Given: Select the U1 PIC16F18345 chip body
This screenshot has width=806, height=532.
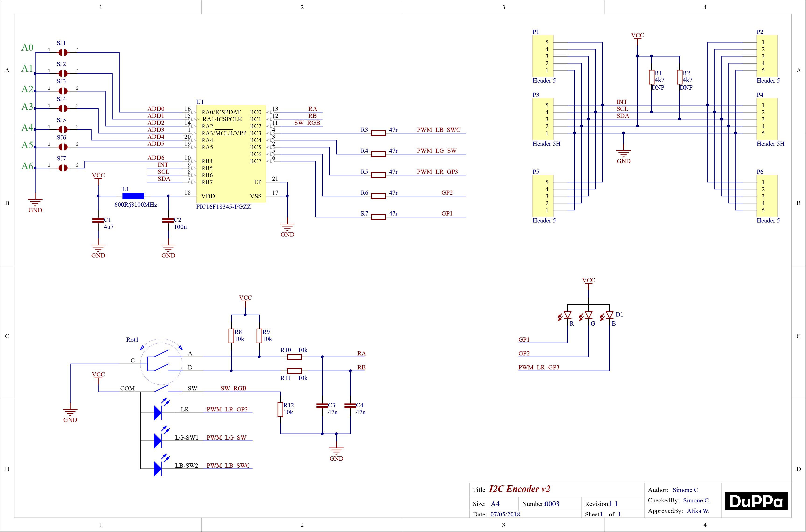Looking at the screenshot, I should [x=231, y=154].
